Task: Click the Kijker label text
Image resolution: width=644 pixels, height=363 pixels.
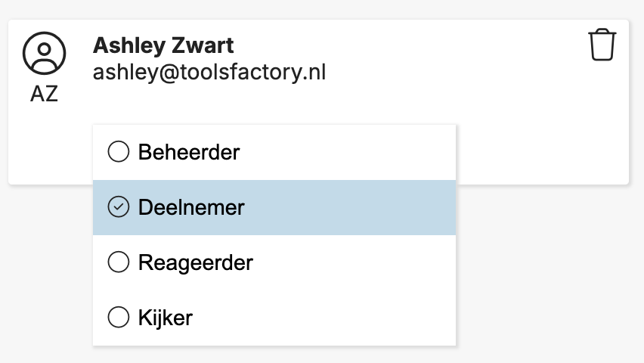Action: (166, 318)
